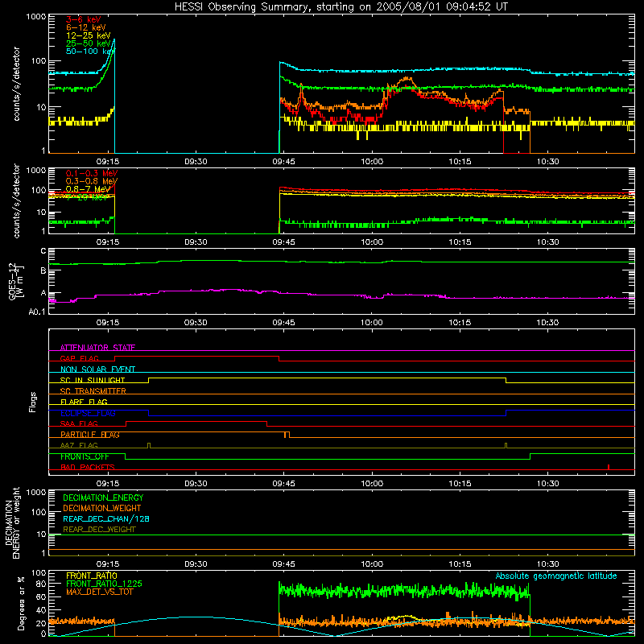Click the DECIMATION_ENERGY legend label
The width and height of the screenshot is (644, 644).
tap(103, 497)
